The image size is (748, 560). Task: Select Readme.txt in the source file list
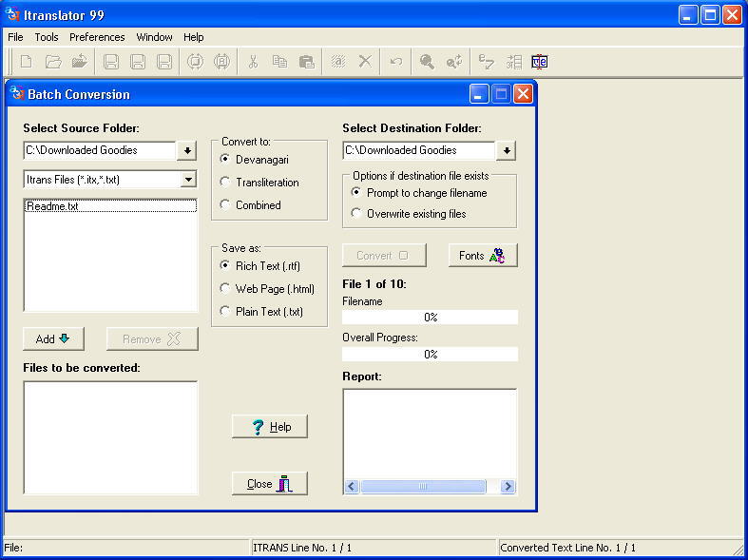click(x=110, y=206)
